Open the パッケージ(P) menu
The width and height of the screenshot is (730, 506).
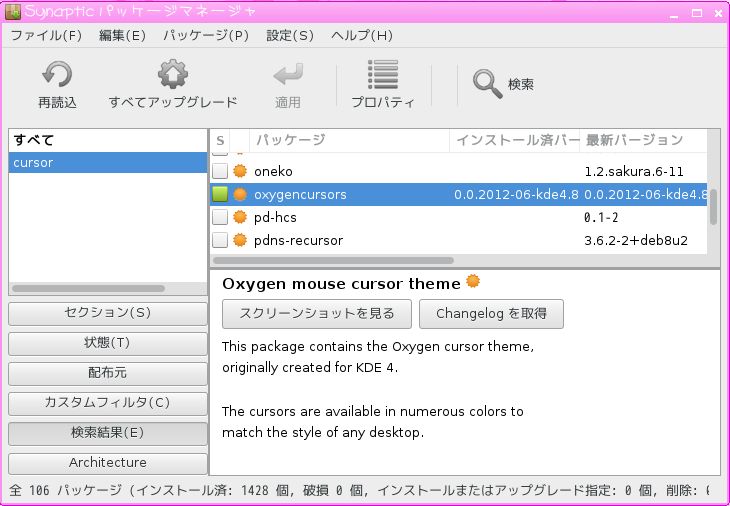205,35
